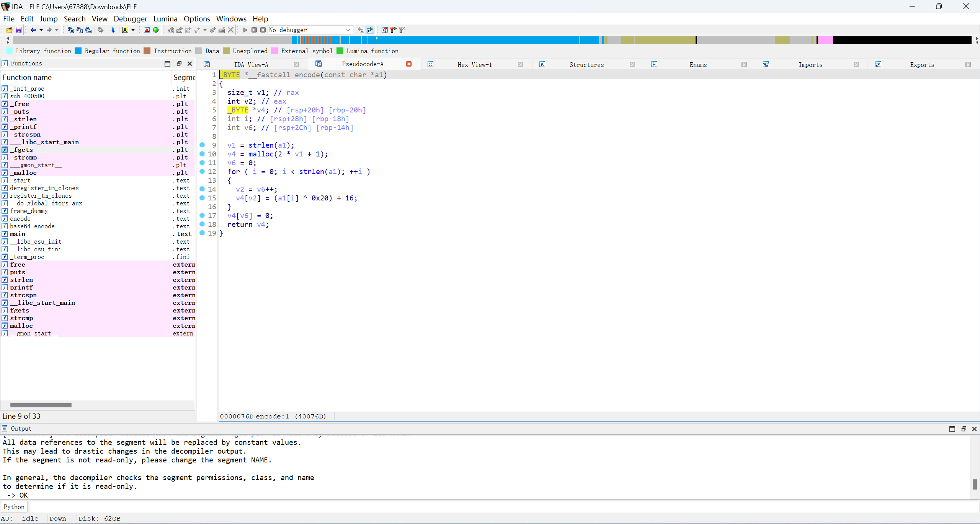Image resolution: width=980 pixels, height=524 pixels.
Task: Click the convert to data icon
Action: point(179,30)
